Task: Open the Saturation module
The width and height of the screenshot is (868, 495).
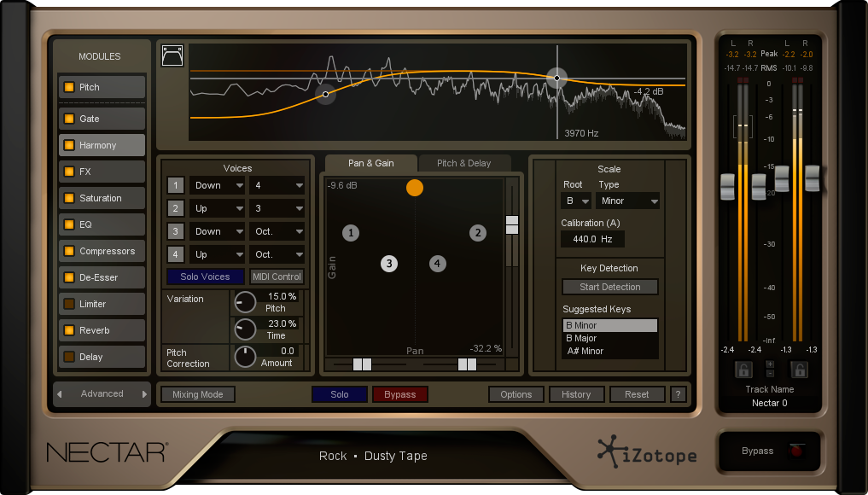Action: (102, 198)
